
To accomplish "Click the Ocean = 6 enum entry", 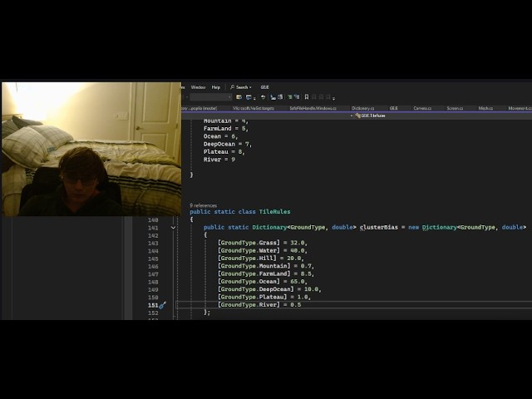I will [221, 136].
